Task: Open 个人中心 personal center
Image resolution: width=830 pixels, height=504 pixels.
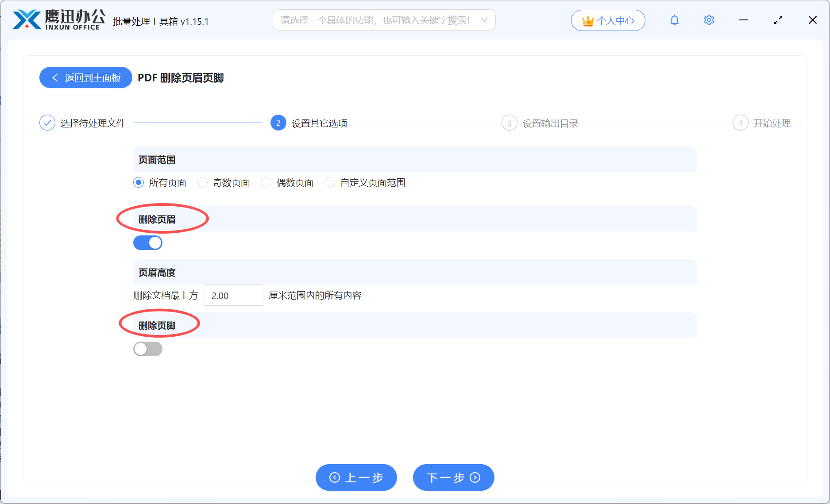Action: (x=608, y=20)
